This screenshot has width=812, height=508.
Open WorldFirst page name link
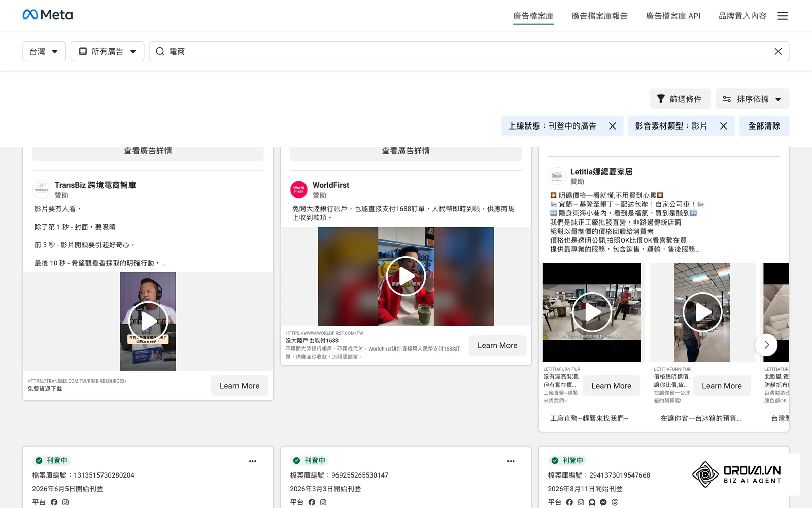click(331, 185)
